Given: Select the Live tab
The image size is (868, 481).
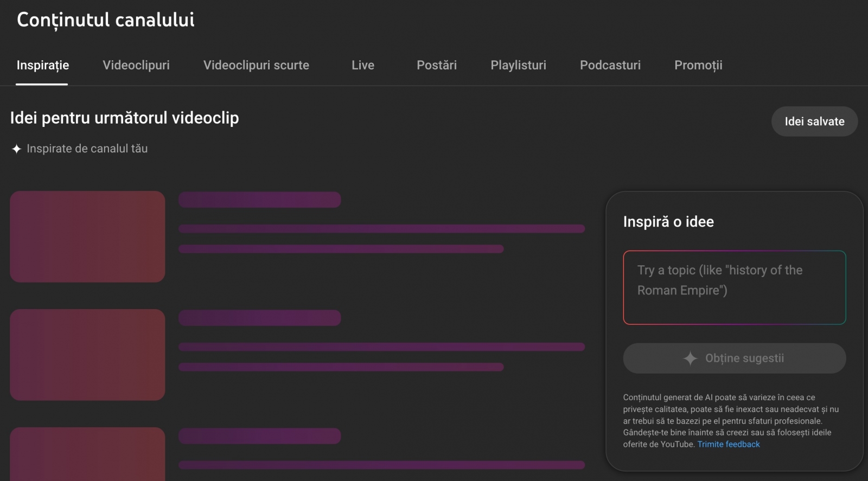Looking at the screenshot, I should click(363, 65).
